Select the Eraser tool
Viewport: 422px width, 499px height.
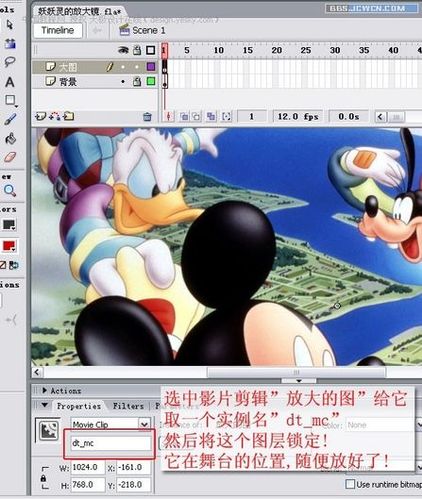(10, 157)
